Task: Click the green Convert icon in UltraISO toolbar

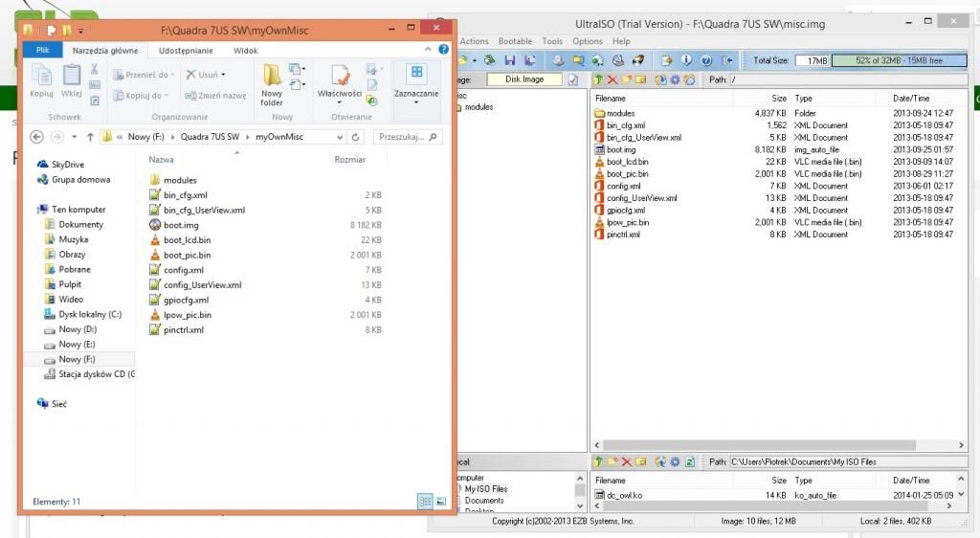Action: pos(597,60)
